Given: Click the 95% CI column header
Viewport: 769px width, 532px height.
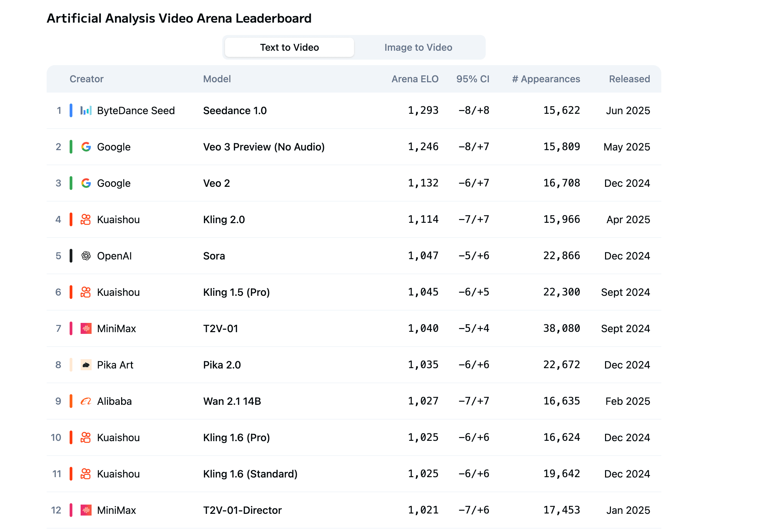Looking at the screenshot, I should point(472,79).
